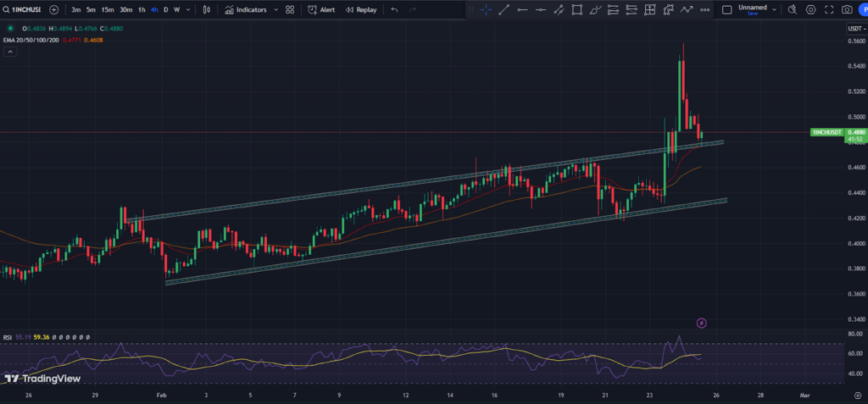The image size is (868, 404).
Task: Switch to the daily D timeframe
Action: click(x=165, y=9)
